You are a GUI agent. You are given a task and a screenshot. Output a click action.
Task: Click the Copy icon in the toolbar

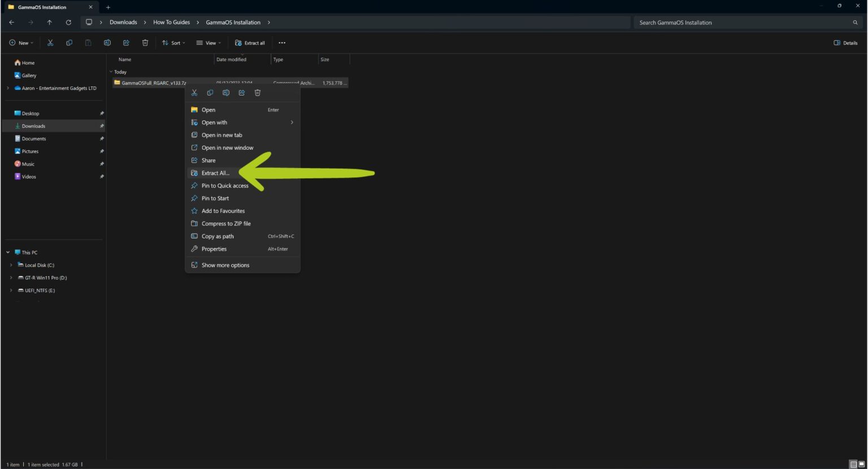point(69,42)
